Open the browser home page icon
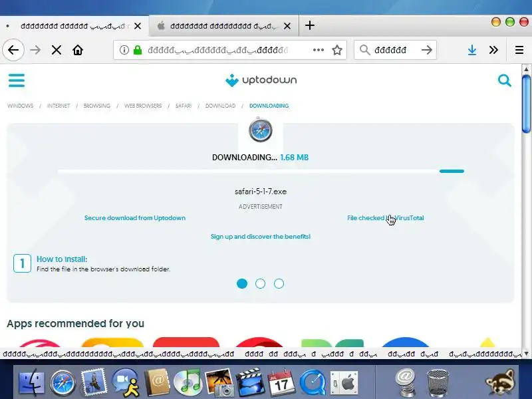532x399 pixels. (x=78, y=51)
